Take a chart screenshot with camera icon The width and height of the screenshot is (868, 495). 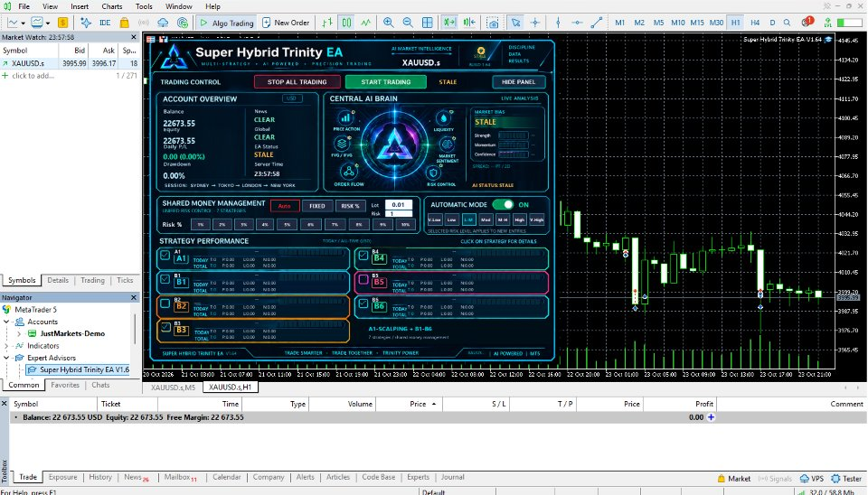coord(493,23)
